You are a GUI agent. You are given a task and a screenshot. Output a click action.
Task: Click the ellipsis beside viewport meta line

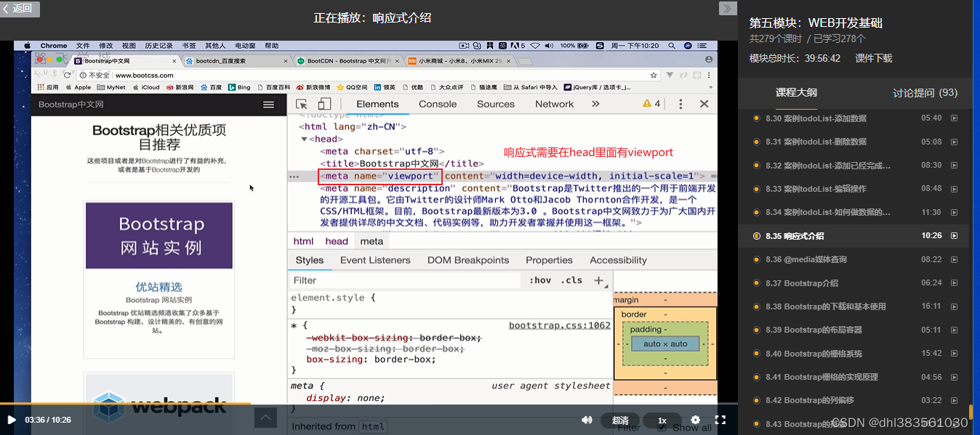click(x=294, y=176)
